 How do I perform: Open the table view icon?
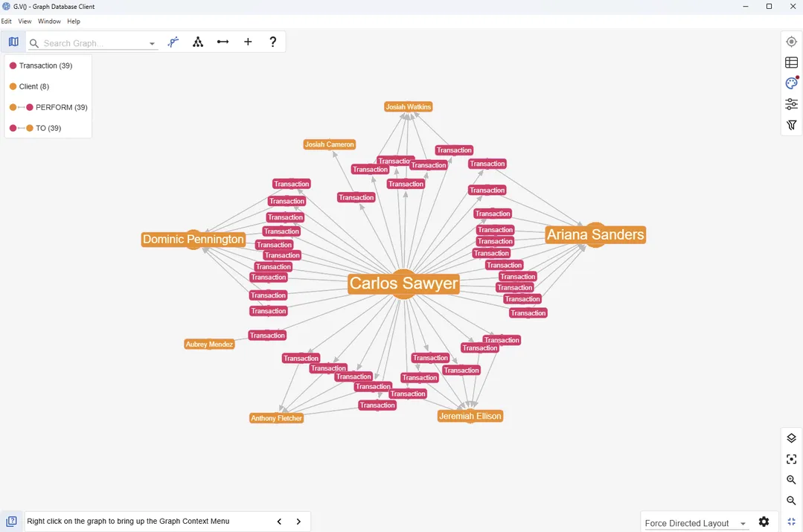click(791, 63)
